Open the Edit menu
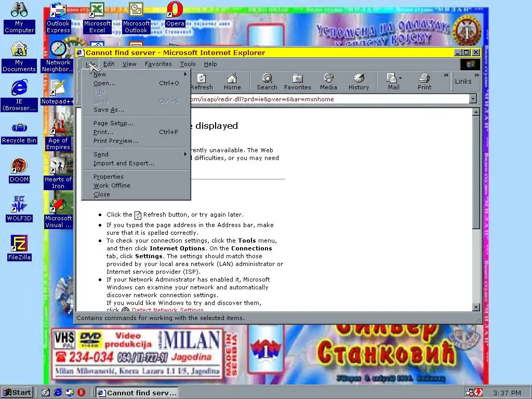The height and width of the screenshot is (399, 532). 109,64
